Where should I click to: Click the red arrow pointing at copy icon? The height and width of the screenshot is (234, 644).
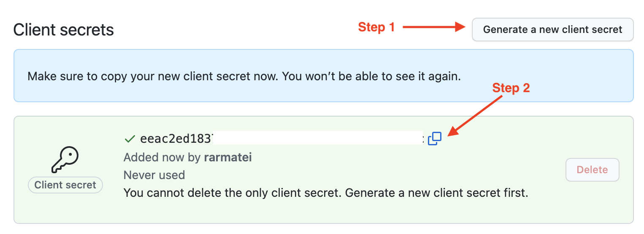click(x=475, y=117)
